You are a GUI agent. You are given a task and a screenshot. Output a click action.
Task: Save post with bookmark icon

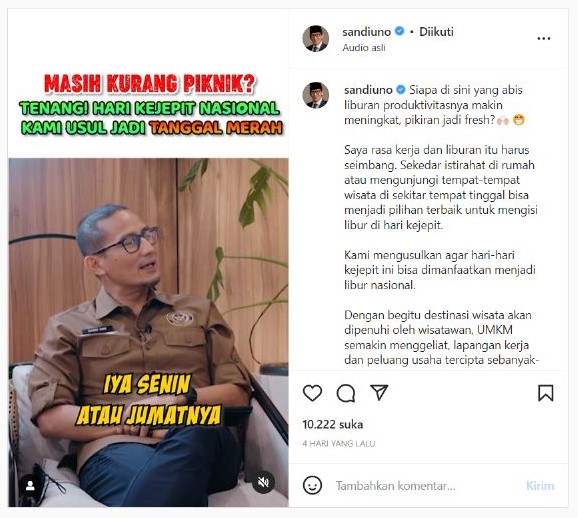click(x=546, y=393)
